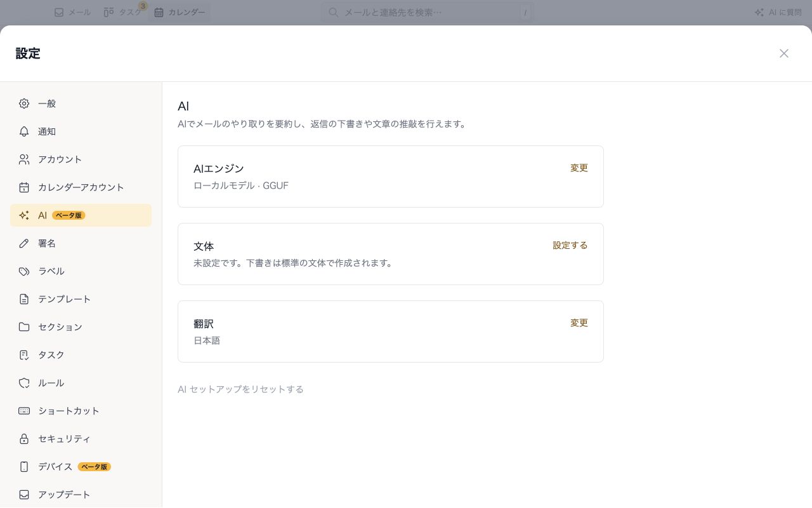Viewport: 812px width, 508px height.
Task: Click the gear icon beside 一般
Action: point(24,104)
